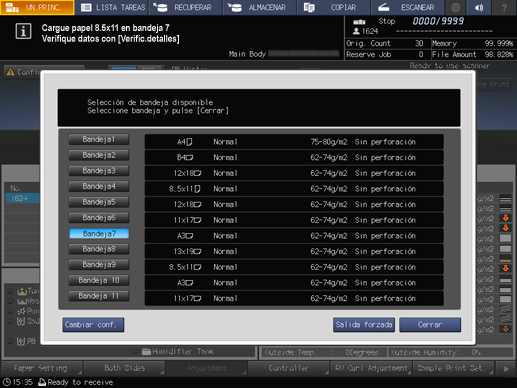
Task: Select Bandeja 11 tray button
Action: [x=99, y=296]
